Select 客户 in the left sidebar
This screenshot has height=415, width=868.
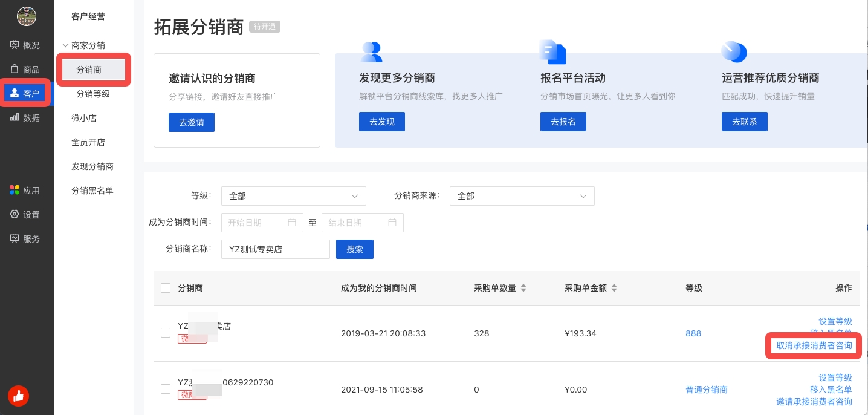point(25,94)
